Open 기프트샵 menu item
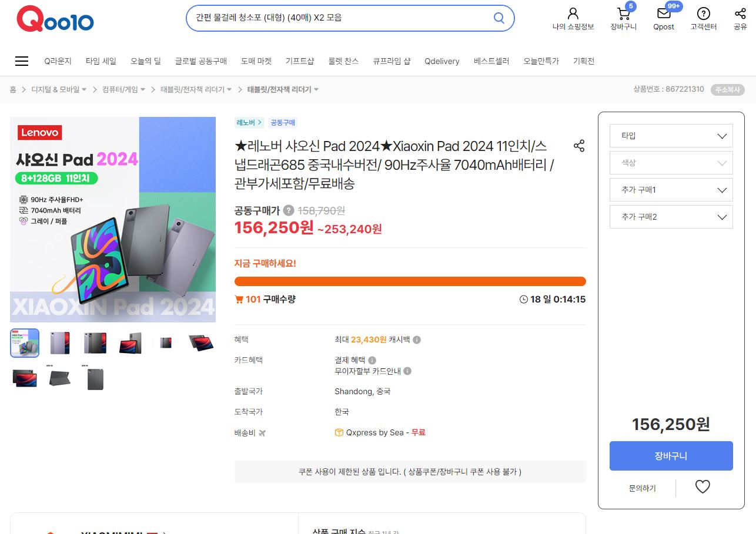 (300, 61)
